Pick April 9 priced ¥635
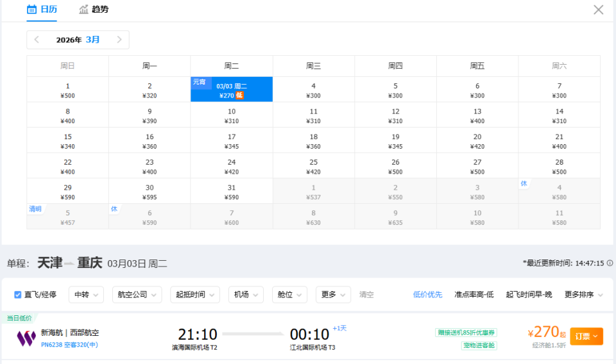 tap(395, 217)
